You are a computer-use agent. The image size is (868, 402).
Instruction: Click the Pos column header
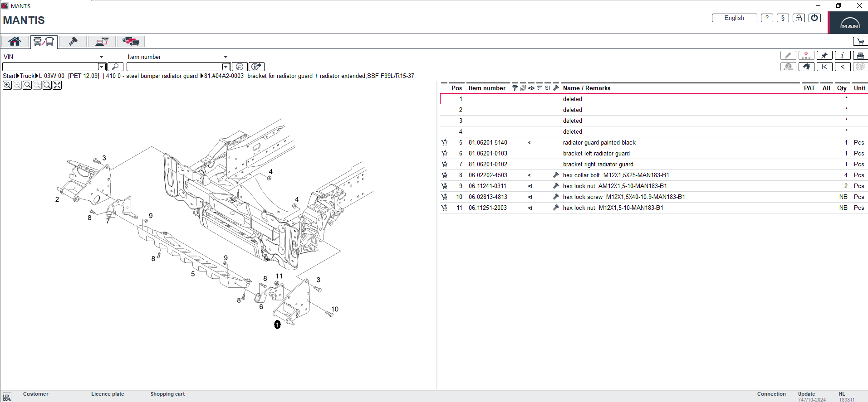tap(456, 88)
